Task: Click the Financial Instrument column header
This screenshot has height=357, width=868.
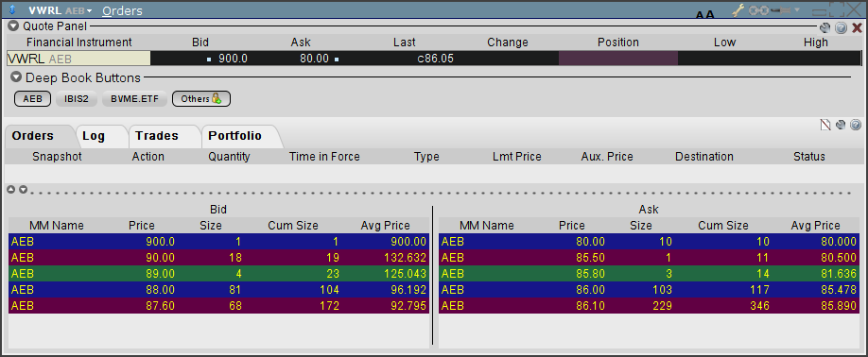Action: (79, 42)
